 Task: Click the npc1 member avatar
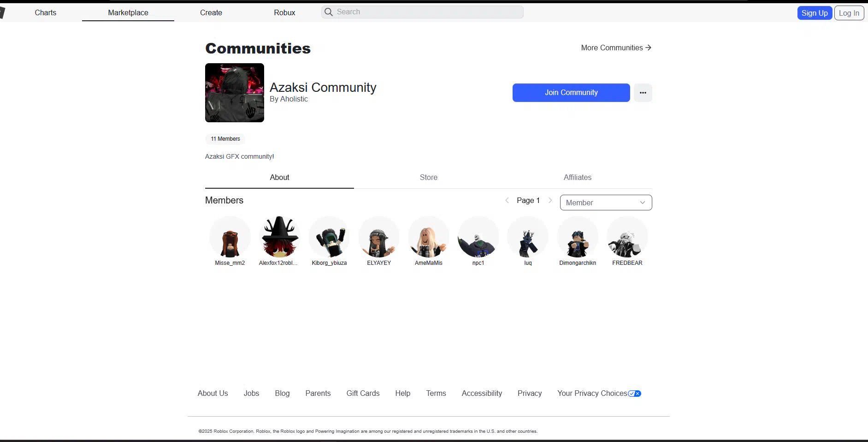point(478,237)
